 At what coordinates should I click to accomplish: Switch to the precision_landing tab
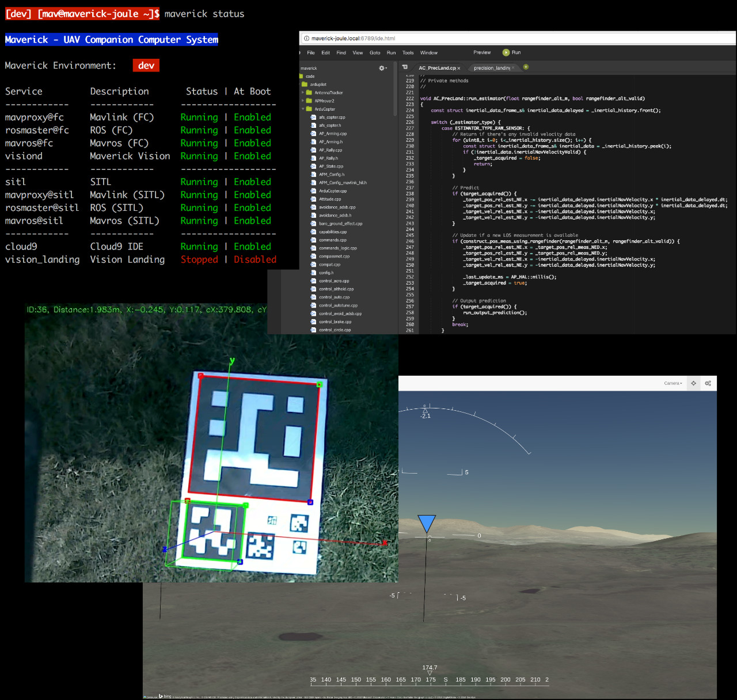pyautogui.click(x=492, y=68)
